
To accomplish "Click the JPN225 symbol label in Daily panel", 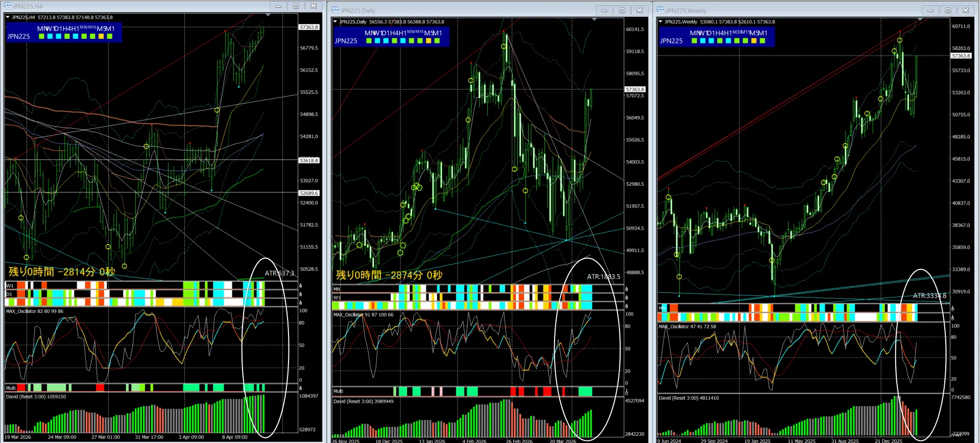I will pos(346,41).
